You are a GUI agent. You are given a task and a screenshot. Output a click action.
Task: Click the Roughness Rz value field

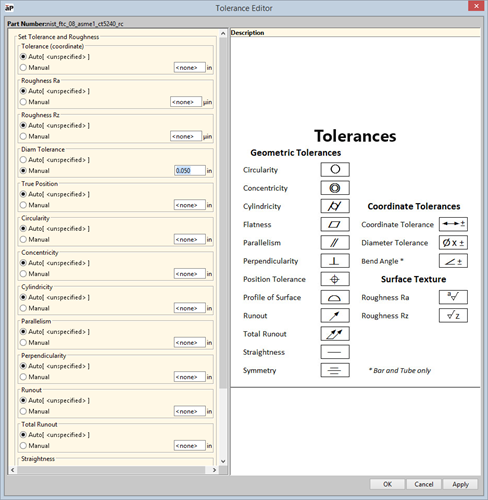click(x=186, y=136)
